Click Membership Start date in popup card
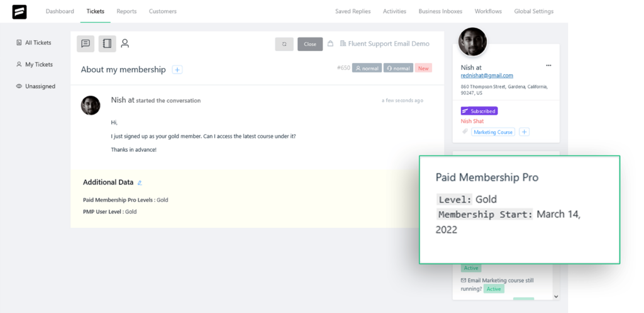This screenshot has width=644, height=313. [508, 222]
